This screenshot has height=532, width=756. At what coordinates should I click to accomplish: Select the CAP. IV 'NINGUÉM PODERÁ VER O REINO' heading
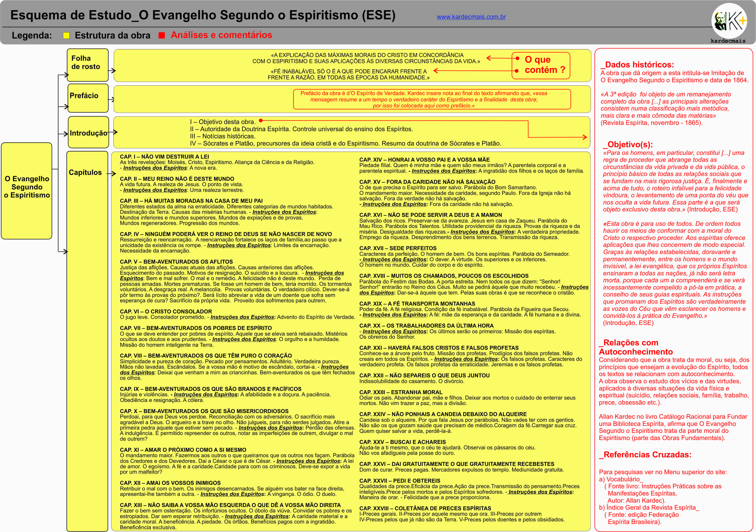coord(226,234)
